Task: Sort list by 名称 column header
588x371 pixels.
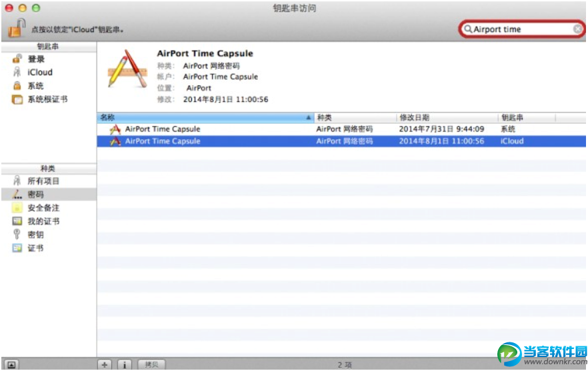Action: pyautogui.click(x=205, y=118)
